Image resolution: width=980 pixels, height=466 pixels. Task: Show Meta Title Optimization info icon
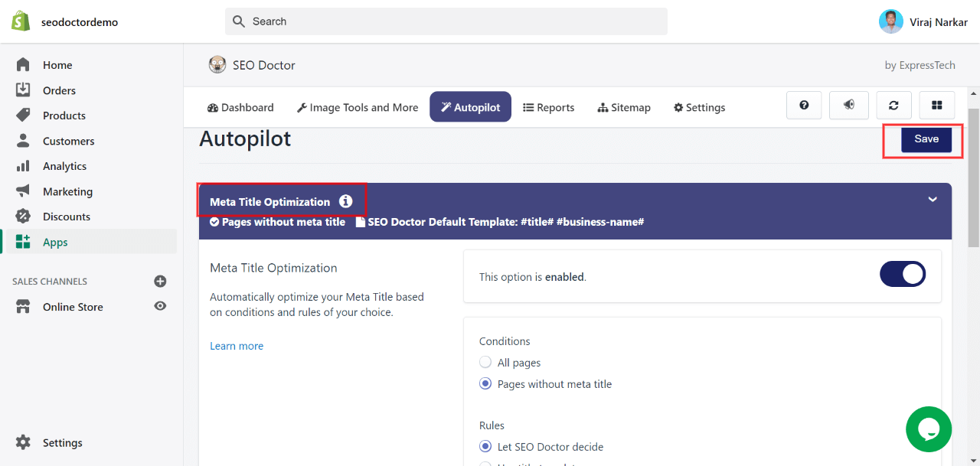point(346,201)
